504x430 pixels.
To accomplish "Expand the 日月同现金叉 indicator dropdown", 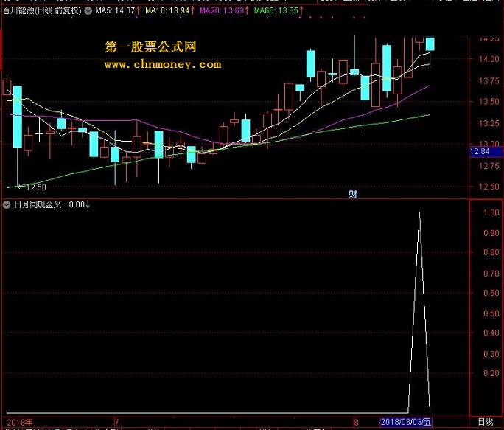I will (x=7, y=205).
